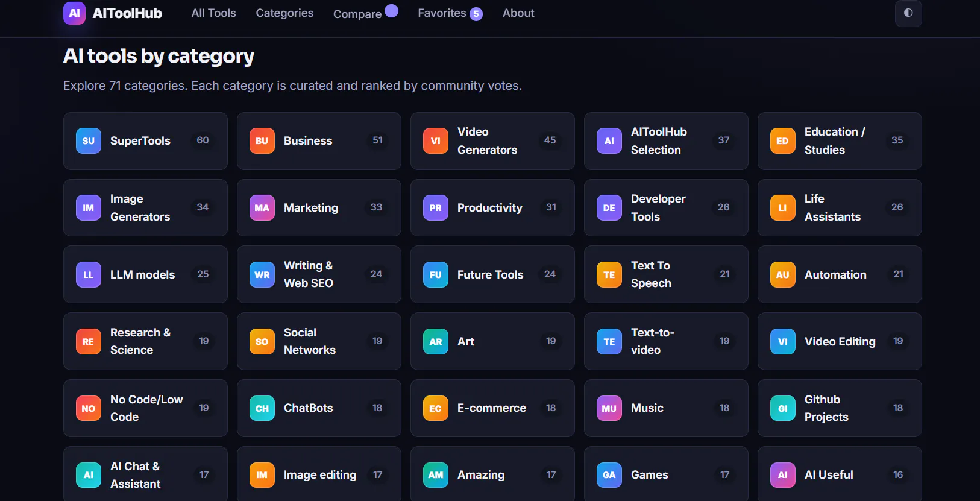Click the PR Productivity icon
This screenshot has width=980, height=501.
tap(436, 208)
